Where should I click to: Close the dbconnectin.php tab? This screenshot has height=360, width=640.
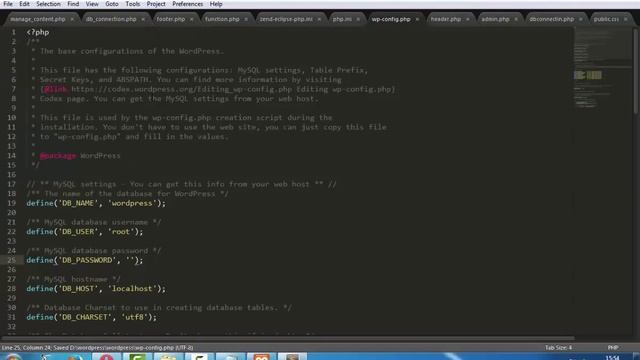coord(580,19)
